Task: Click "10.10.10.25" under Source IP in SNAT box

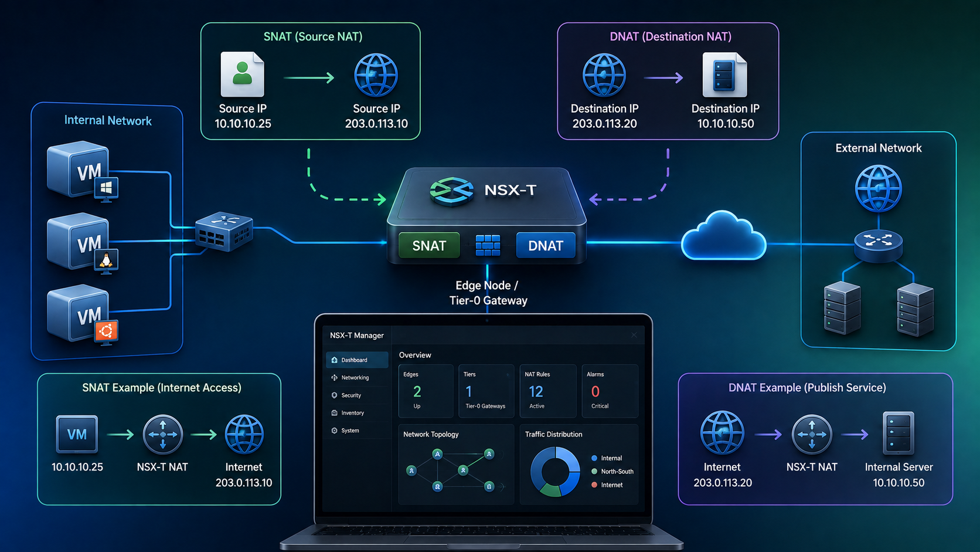Action: point(243,124)
